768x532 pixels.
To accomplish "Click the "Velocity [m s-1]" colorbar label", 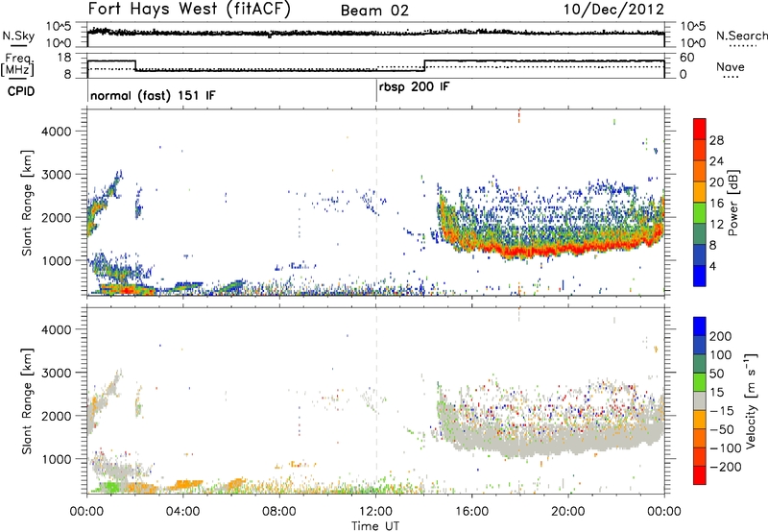I will 750,401.
